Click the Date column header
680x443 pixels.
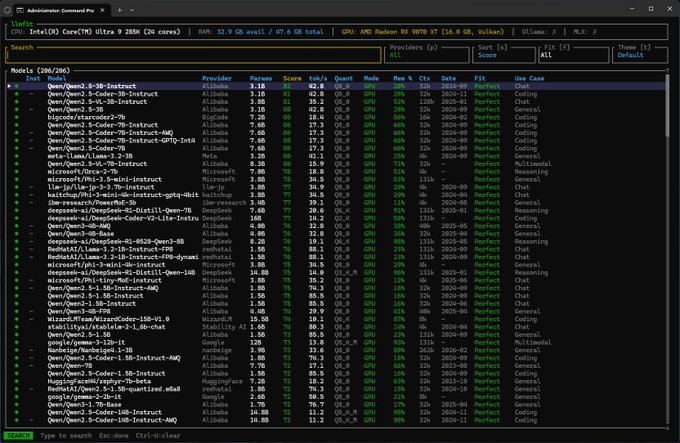point(448,78)
